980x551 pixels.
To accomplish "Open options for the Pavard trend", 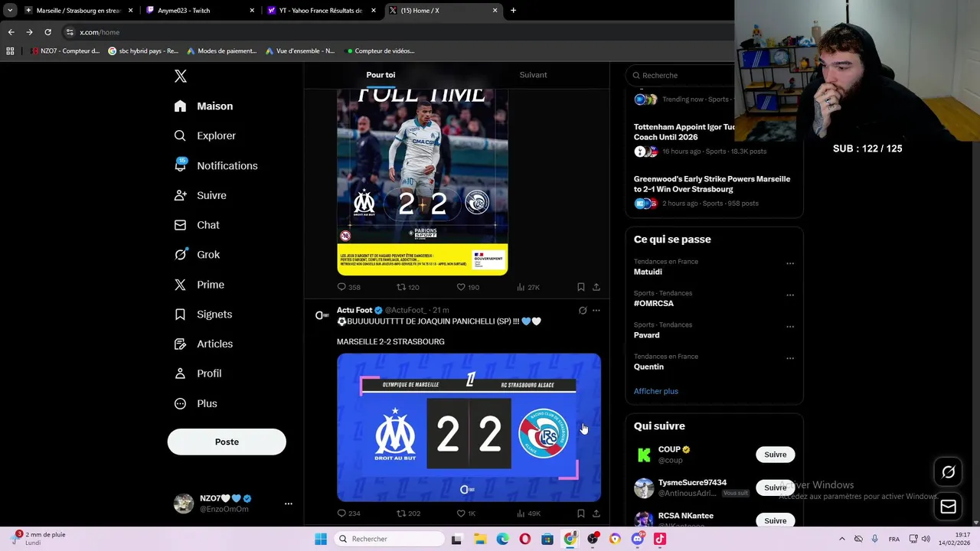I will 790,327.
